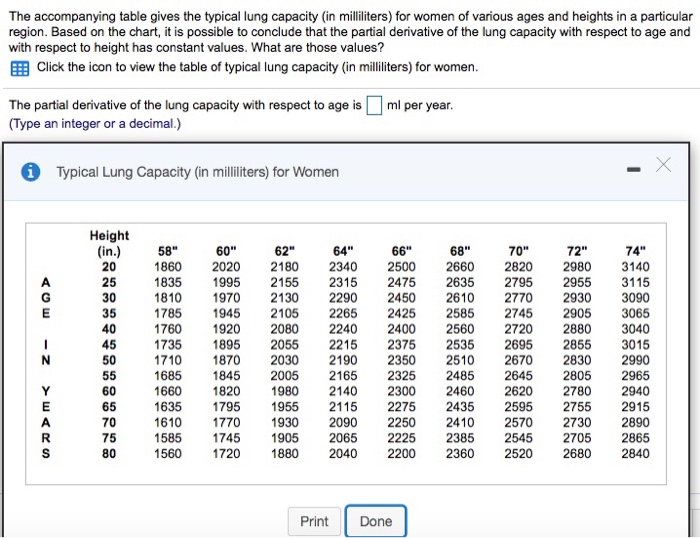
Task: Click age row label 45
Action: 109,345
